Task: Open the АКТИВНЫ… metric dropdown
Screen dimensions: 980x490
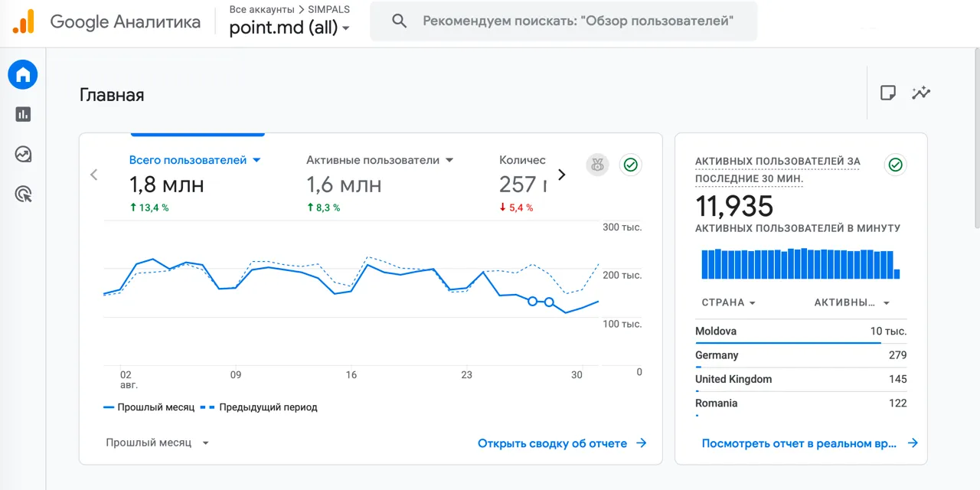Action: coord(852,302)
